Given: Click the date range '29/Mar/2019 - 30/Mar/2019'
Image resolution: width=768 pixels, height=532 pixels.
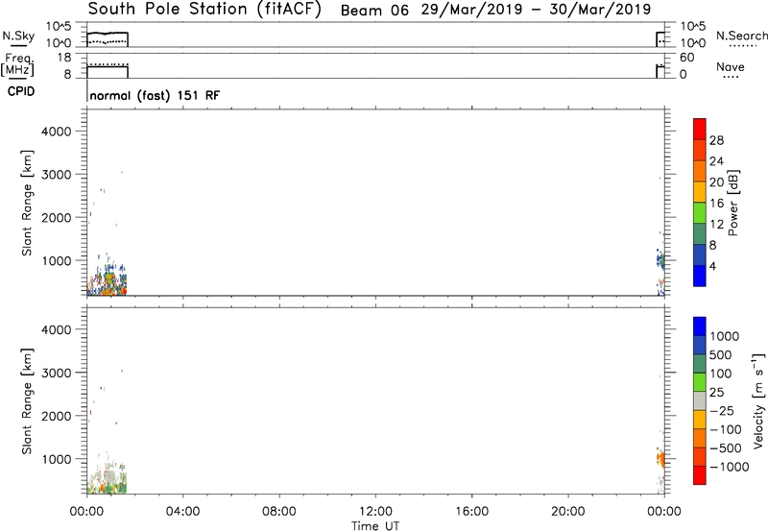Looking at the screenshot, I should pyautogui.click(x=536, y=10).
